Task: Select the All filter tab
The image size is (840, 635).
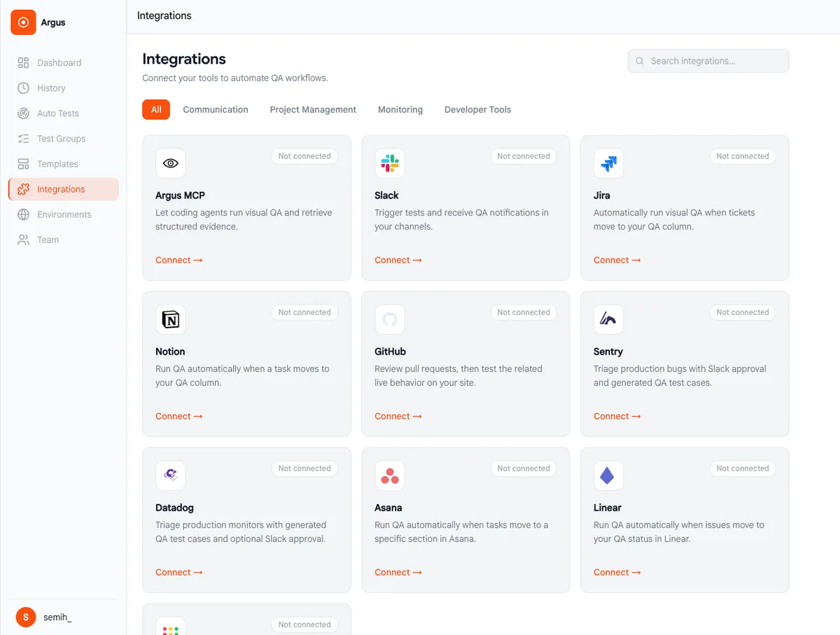Action: point(156,109)
